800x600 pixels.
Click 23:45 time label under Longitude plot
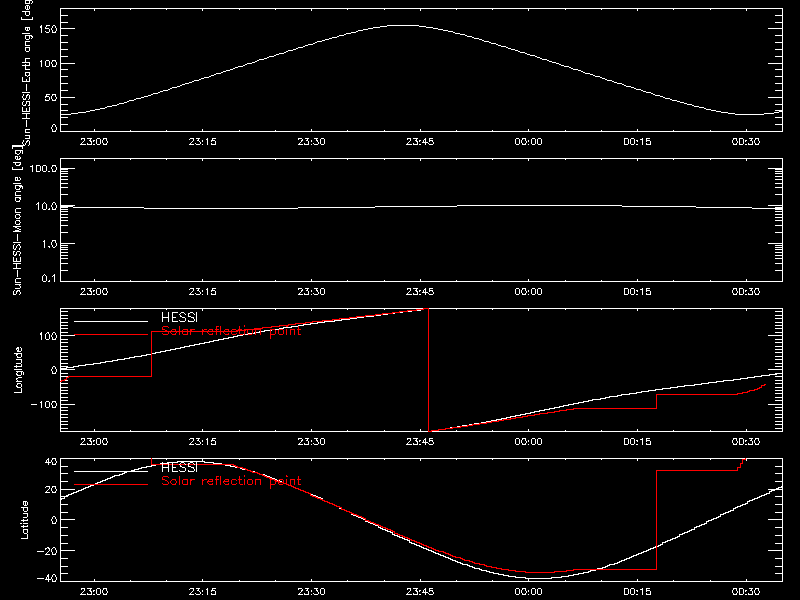(x=420, y=442)
